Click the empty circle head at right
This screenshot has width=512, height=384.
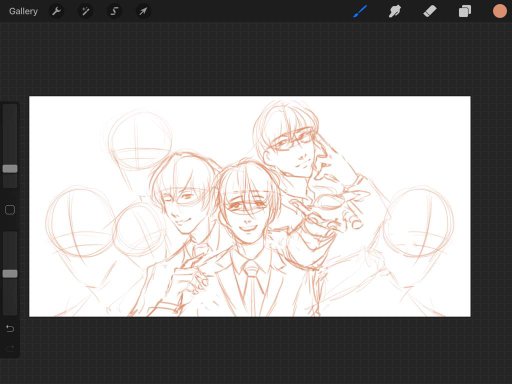(x=418, y=222)
